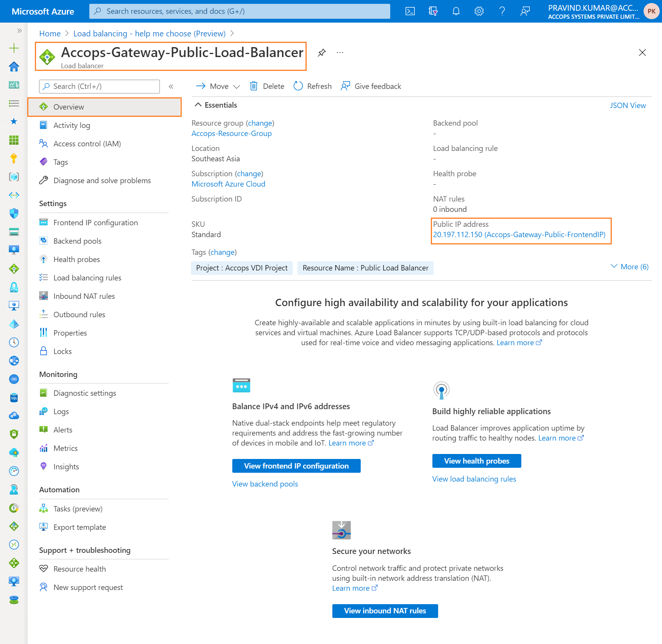Screen dimensions: 662x644
Task: Follow the View load balancing rules link
Action: (474, 479)
